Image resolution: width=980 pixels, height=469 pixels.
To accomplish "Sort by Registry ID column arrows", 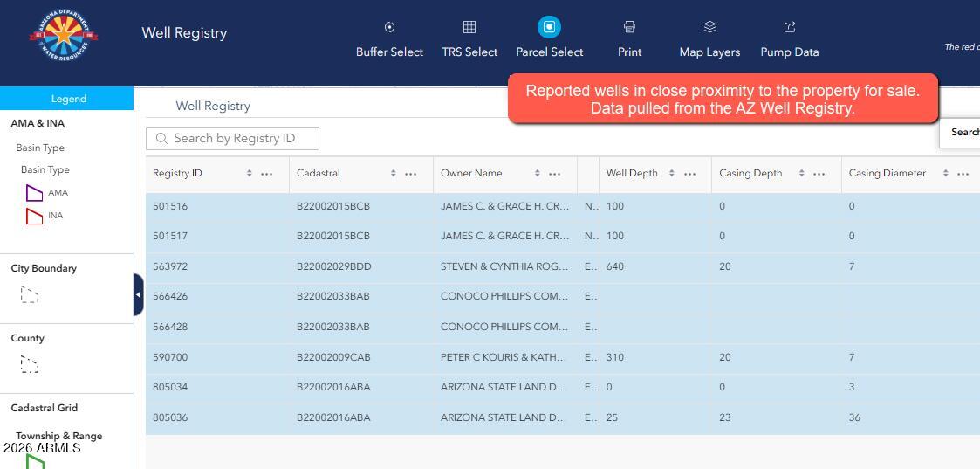I will 250,173.
